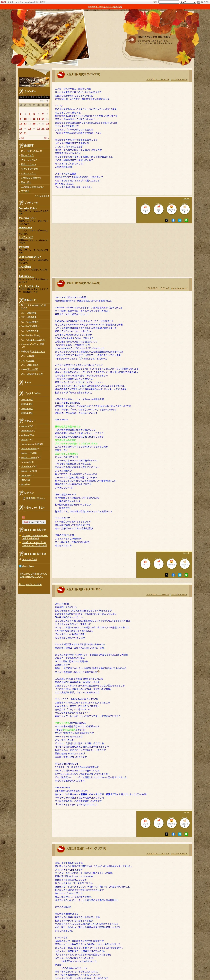Click the top bar search input field

pyautogui.click(x=168, y=2)
